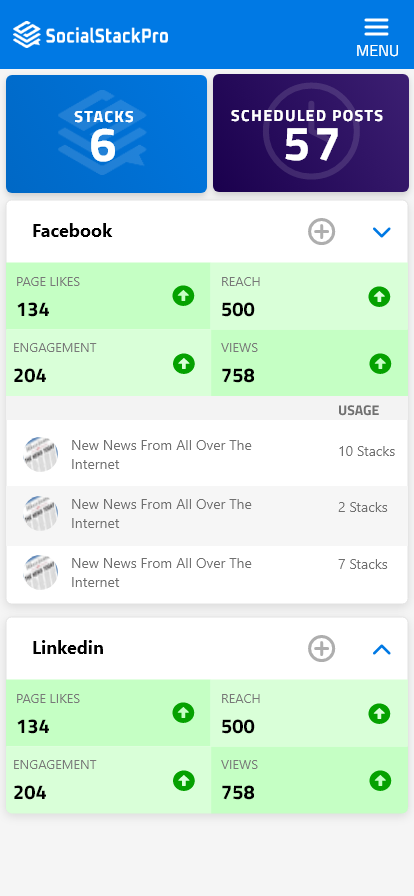Image resolution: width=414 pixels, height=896 pixels.
Task: Click Facebook Page Likes green arrow icon
Action: coord(184,296)
